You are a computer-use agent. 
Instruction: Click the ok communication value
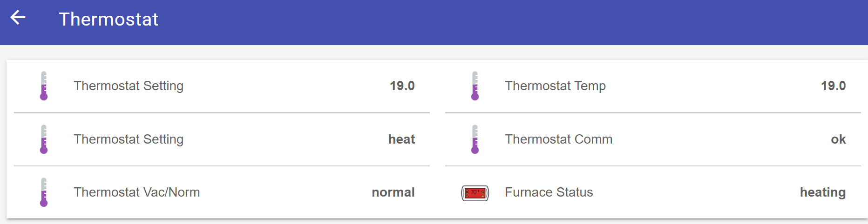pos(838,139)
